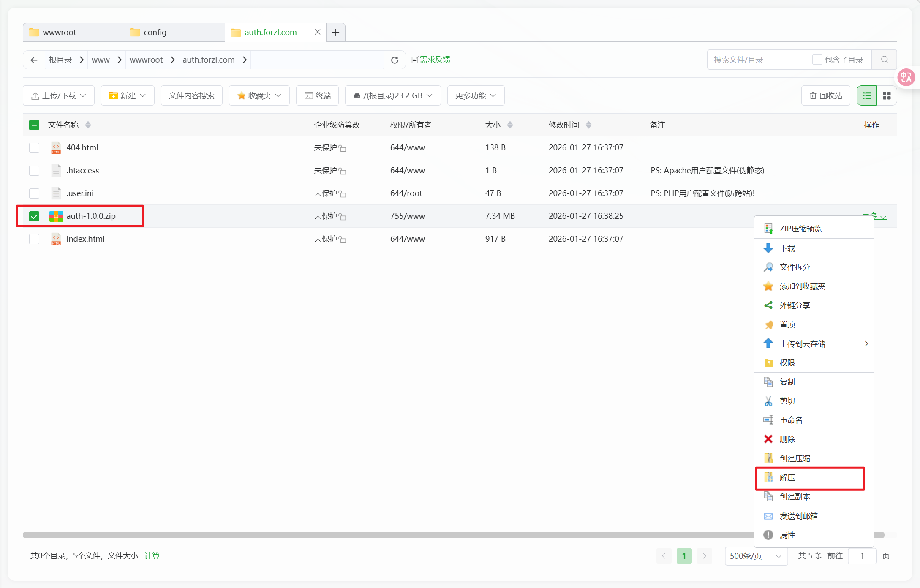Check the index.html file checkbox
This screenshot has height=588, width=920.
click(x=34, y=239)
